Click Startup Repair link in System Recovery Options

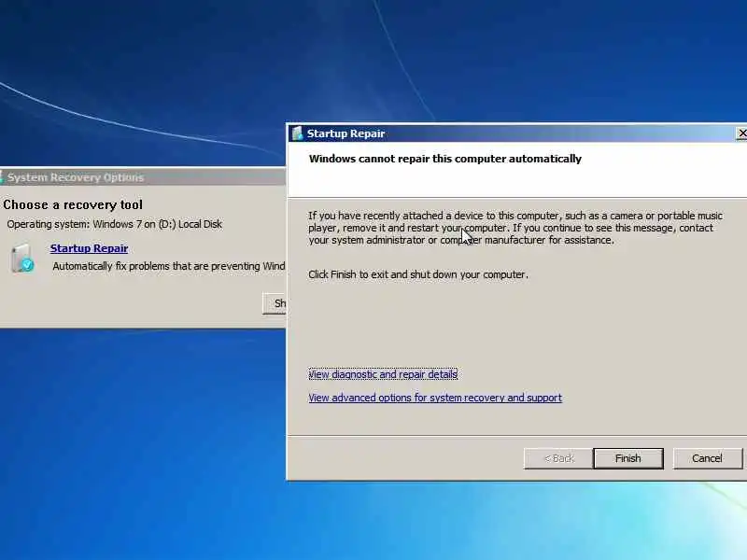tap(89, 248)
